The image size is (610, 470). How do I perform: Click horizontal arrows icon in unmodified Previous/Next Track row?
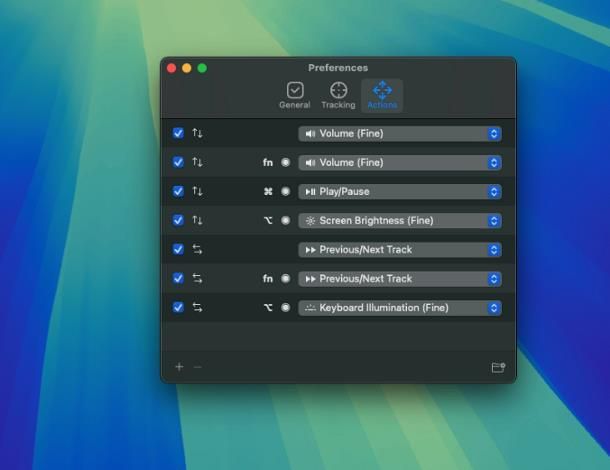pos(197,249)
